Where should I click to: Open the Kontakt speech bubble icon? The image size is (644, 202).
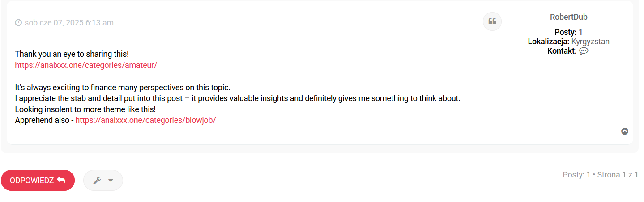(x=584, y=51)
